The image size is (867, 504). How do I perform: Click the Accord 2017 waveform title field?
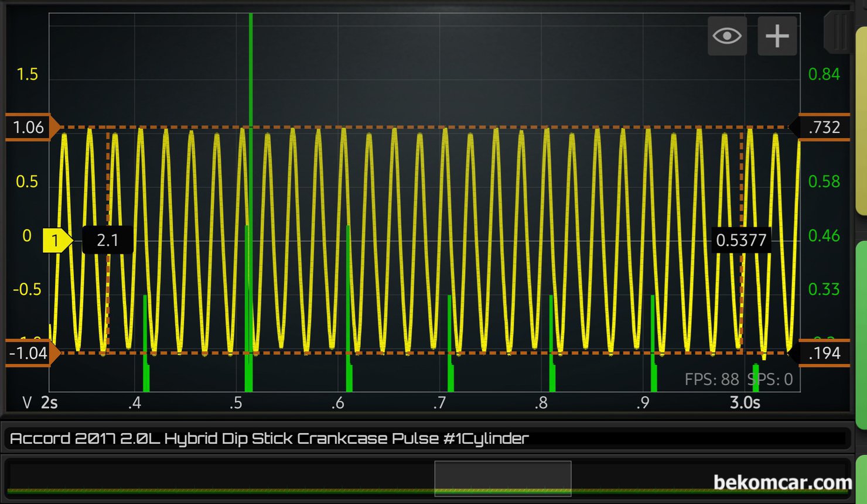tap(428, 438)
